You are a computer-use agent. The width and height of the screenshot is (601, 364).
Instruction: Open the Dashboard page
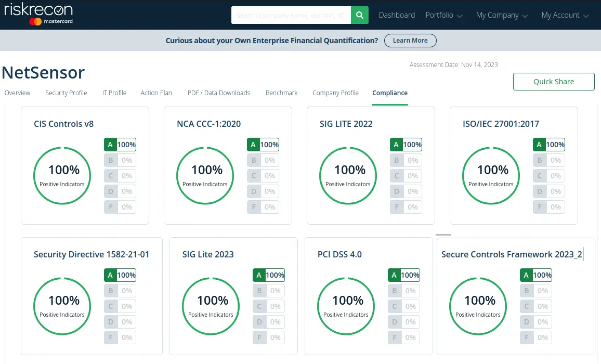[x=397, y=15]
